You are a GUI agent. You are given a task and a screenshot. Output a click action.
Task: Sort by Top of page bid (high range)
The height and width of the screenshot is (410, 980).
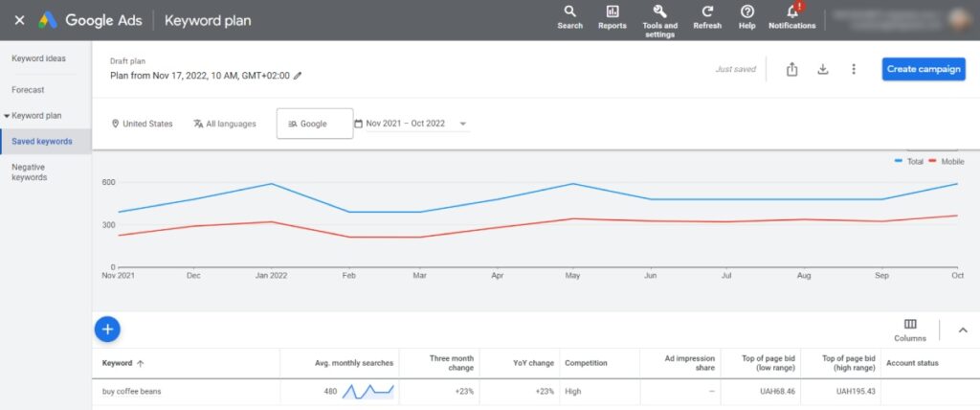point(849,363)
